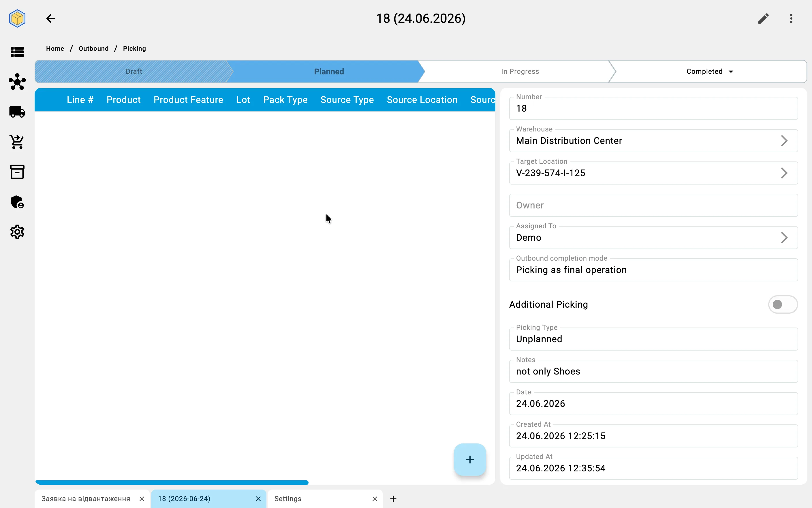Click the Product column header
Screen dimensions: 812x508
[123, 100]
